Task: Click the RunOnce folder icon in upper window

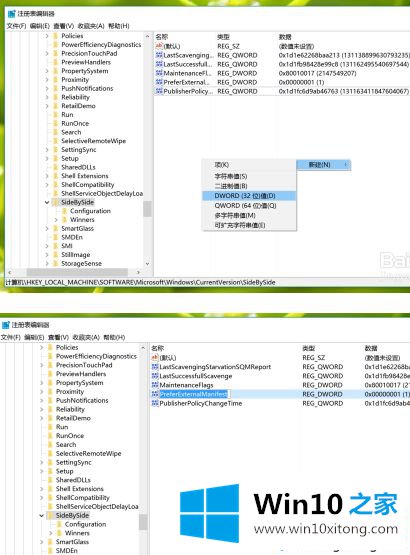Action: click(x=56, y=124)
